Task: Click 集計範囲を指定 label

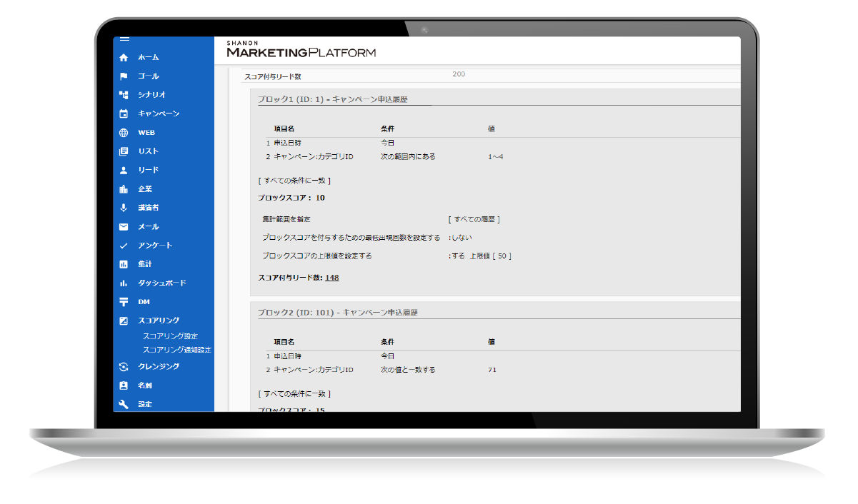Action: click(x=286, y=220)
